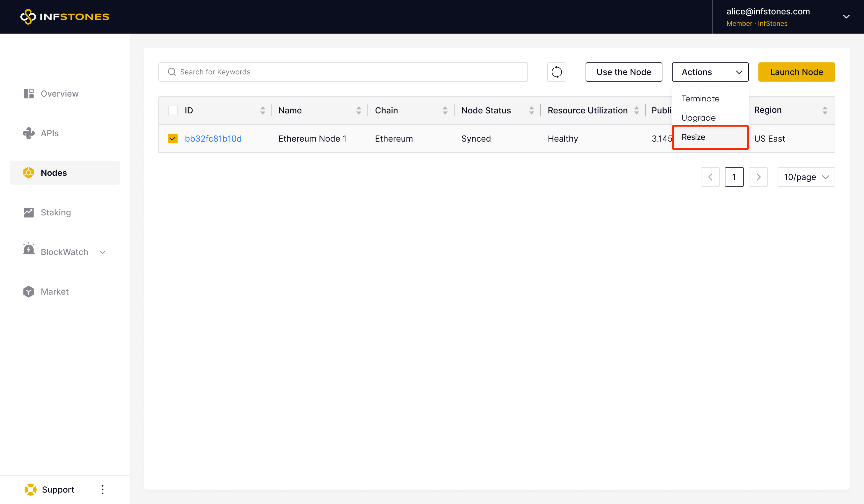Focus the Search for Keywords field

coord(343,72)
